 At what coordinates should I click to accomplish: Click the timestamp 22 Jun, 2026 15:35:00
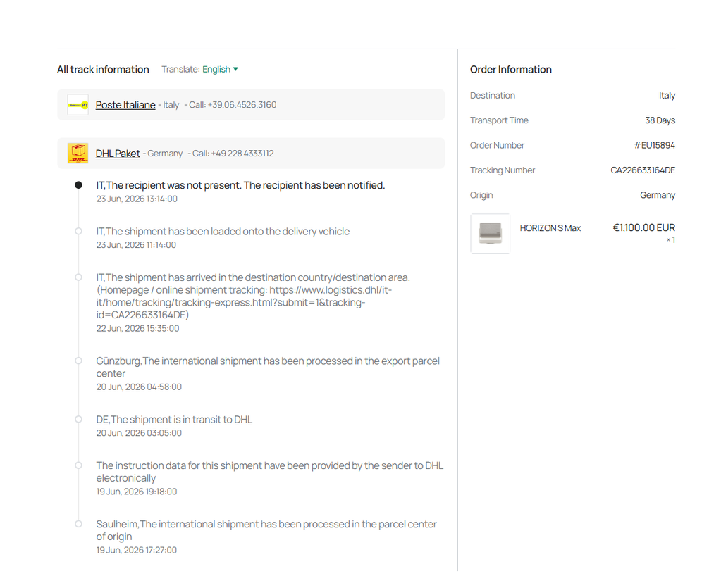tap(137, 328)
